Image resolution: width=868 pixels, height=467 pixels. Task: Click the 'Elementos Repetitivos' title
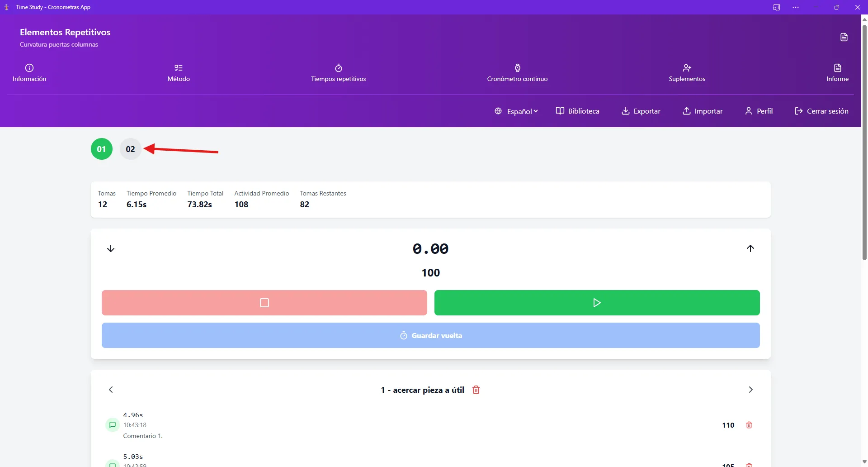tap(65, 32)
